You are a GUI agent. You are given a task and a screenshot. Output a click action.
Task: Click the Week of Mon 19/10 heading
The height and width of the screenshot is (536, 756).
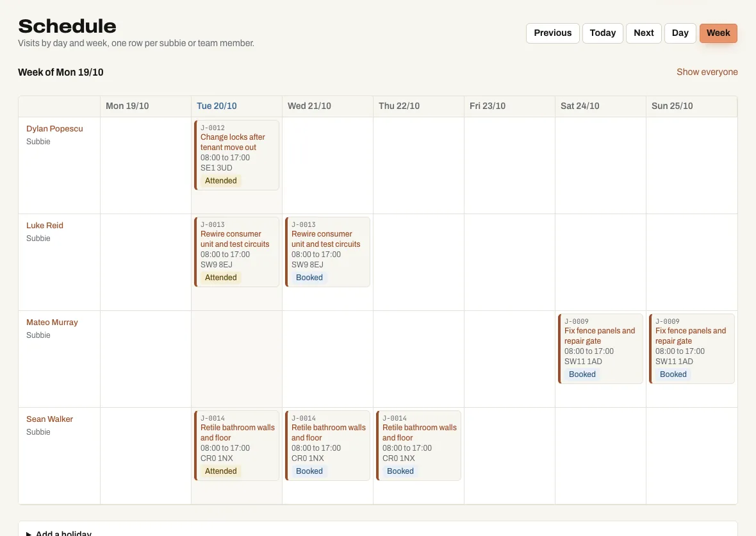click(61, 72)
